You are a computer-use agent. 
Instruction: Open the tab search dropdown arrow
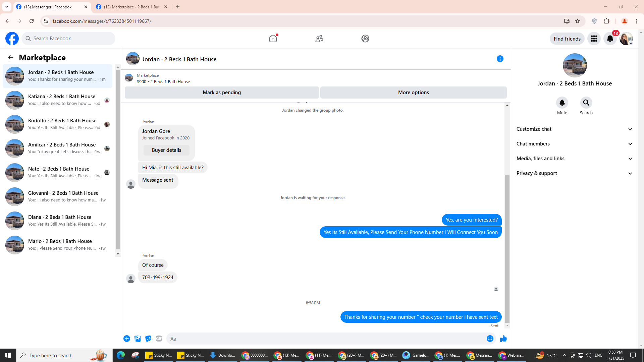7,7
